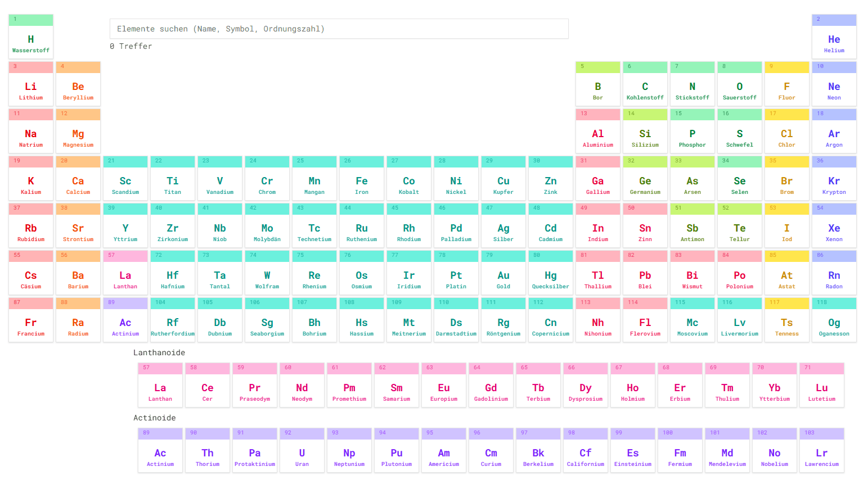Image resolution: width=868 pixels, height=480 pixels.
Task: Open the Quecksilber (Hg) tile
Action: [551, 273]
